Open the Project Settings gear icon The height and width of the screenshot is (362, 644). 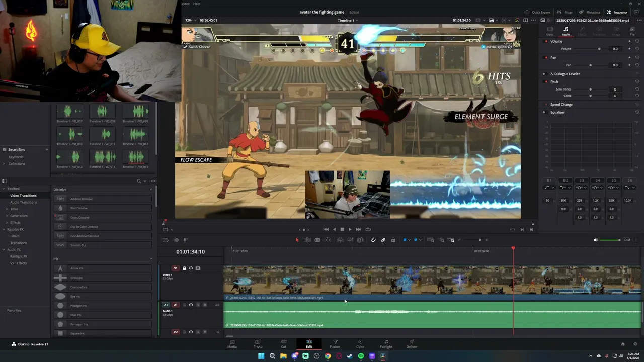coord(634,344)
